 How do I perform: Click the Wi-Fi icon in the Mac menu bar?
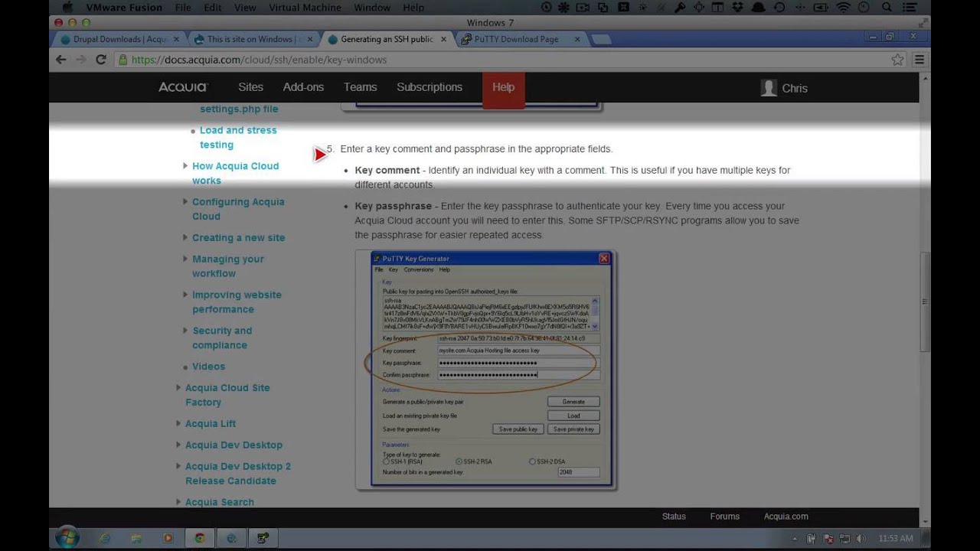[x=843, y=7]
